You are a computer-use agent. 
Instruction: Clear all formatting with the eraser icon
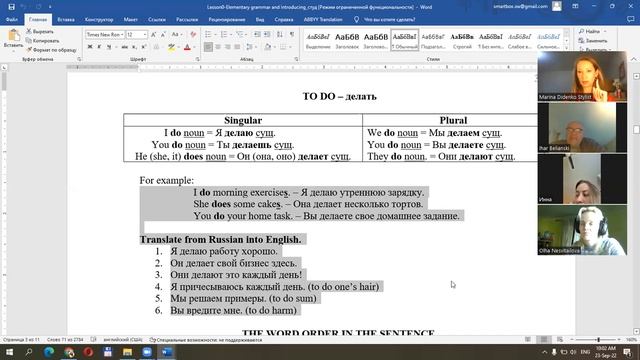click(x=193, y=35)
